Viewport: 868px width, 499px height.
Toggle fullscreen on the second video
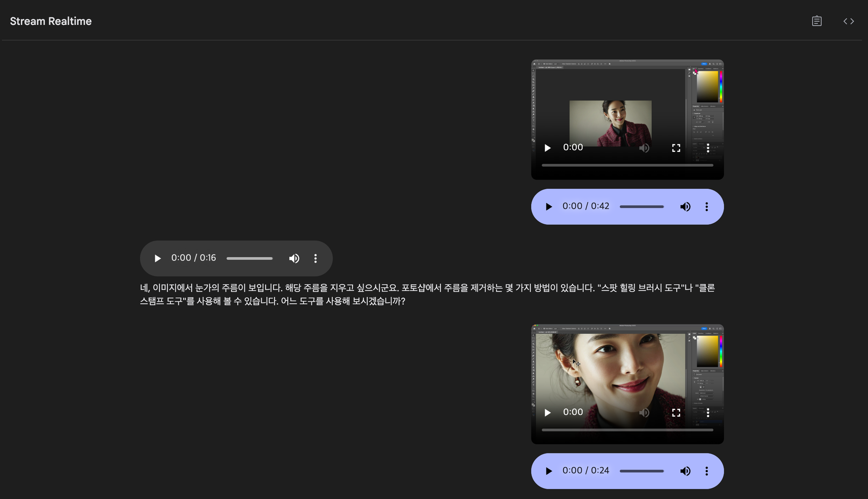click(676, 412)
